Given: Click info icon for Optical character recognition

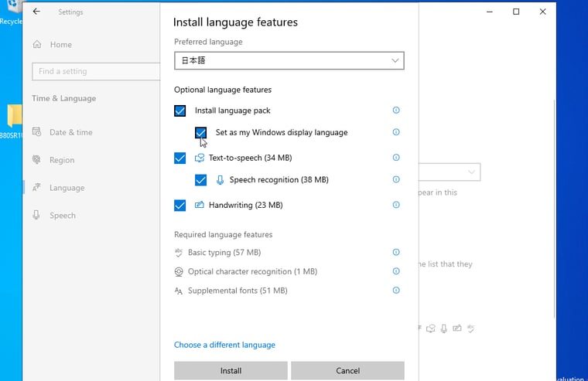Looking at the screenshot, I should tap(396, 271).
